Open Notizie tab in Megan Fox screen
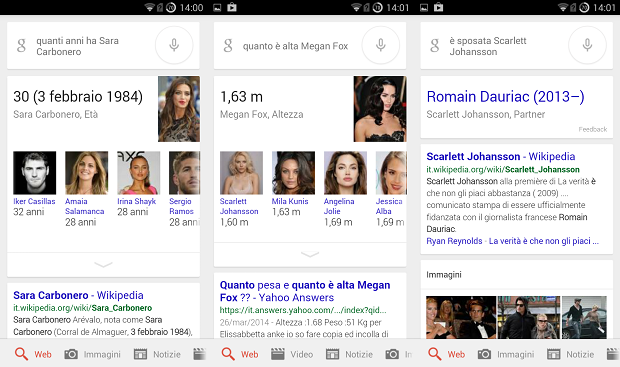 pos(349,354)
